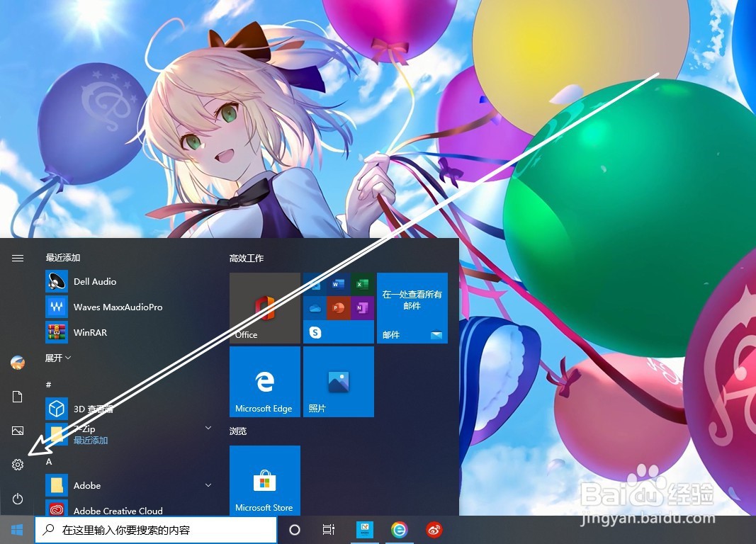Launch PowerPoint from the Office apps tile
Viewport: 756px width, 544px height.
pos(338,307)
